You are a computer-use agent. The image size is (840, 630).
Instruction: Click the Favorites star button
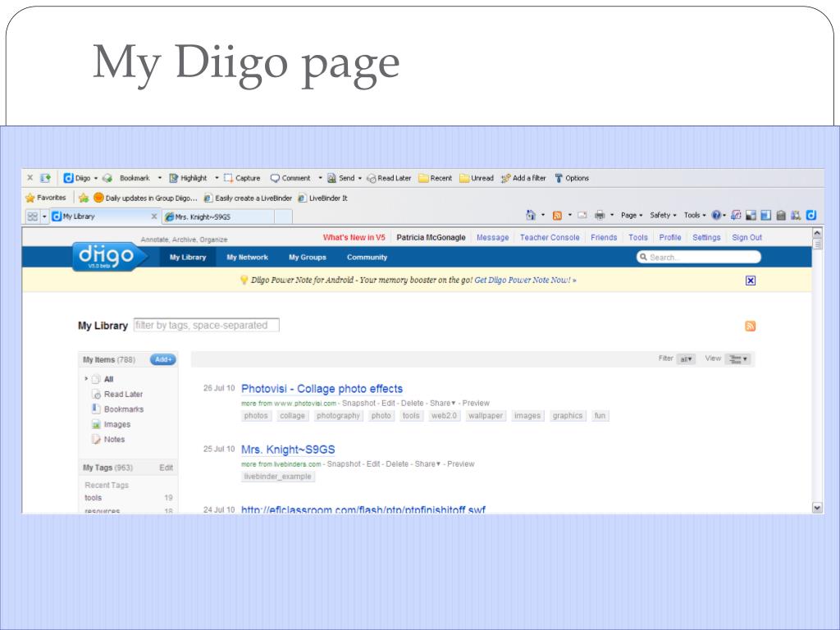click(46, 198)
